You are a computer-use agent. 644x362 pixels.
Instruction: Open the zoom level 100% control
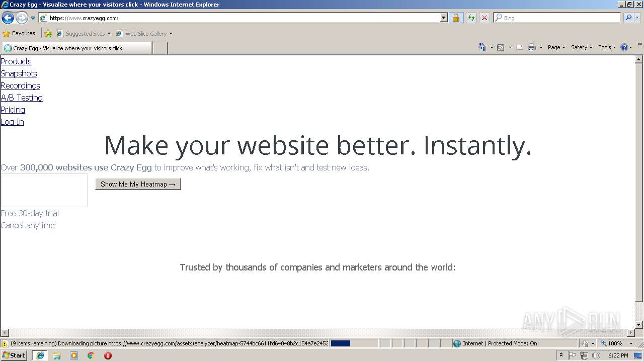(x=617, y=343)
